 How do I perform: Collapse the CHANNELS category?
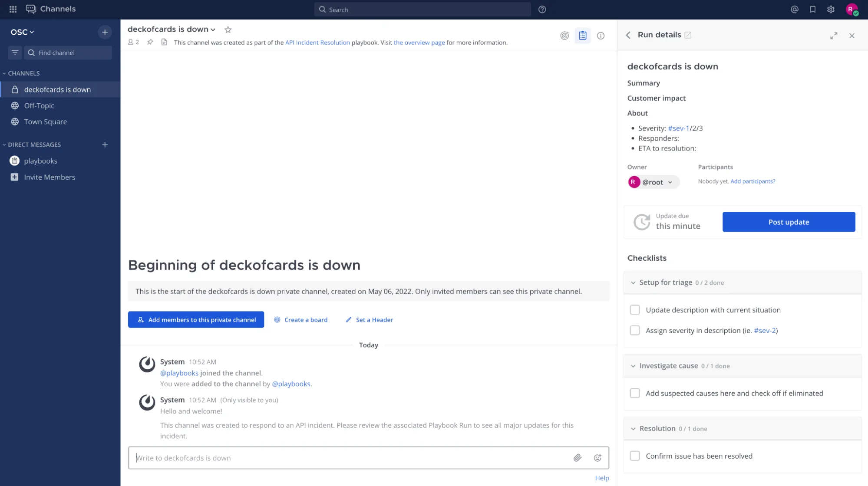click(x=21, y=73)
